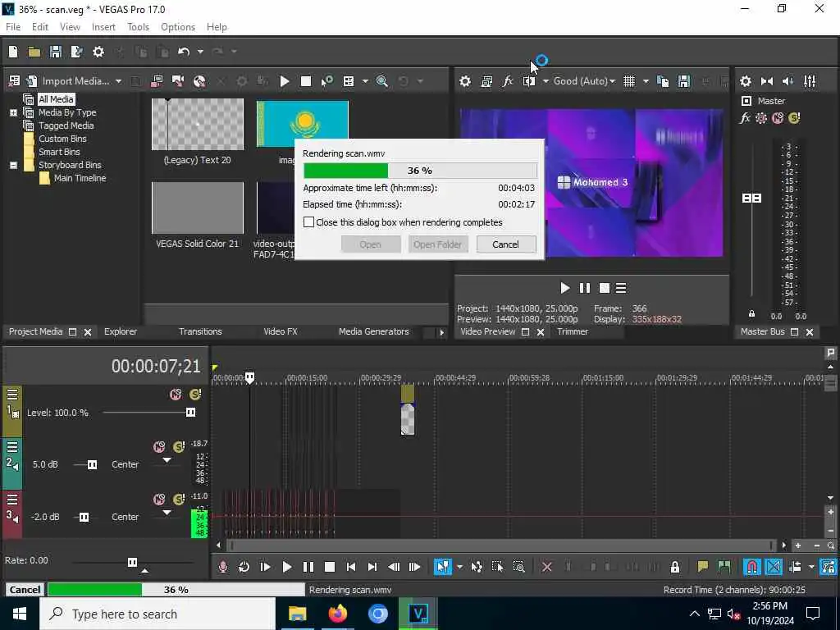Switch to the Explorer tab
This screenshot has height=630, width=840.
121,331
